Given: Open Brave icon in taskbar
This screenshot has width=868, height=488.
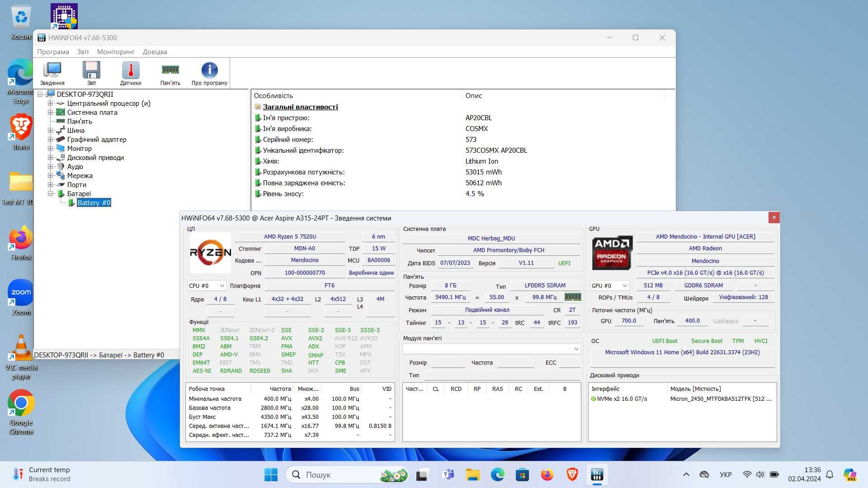Looking at the screenshot, I should click(572, 474).
